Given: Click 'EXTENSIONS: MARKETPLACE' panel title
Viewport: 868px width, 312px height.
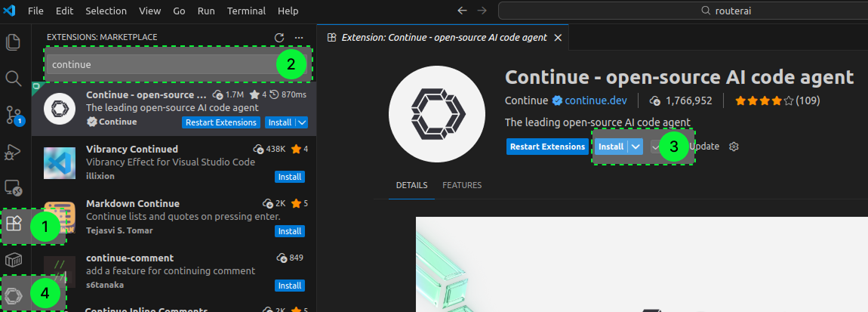Looking at the screenshot, I should point(102,37).
